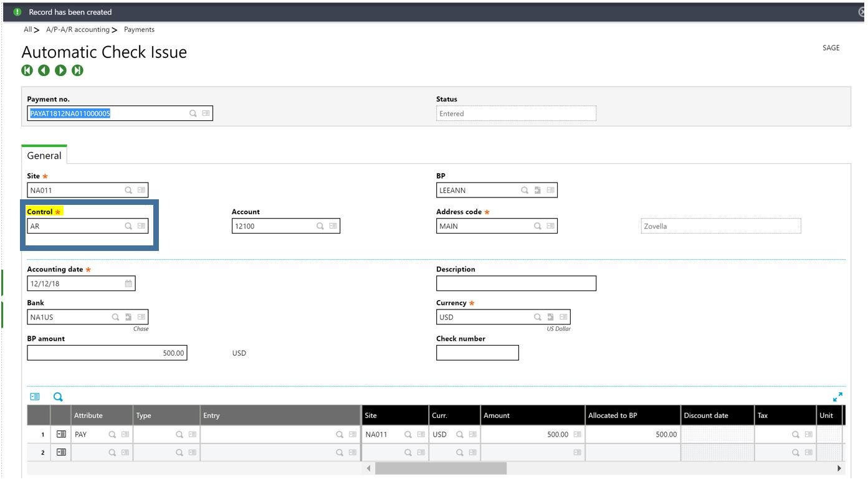Viewport: 868px width, 487px height.
Task: Jump to the last record arrow
Action: (x=77, y=70)
